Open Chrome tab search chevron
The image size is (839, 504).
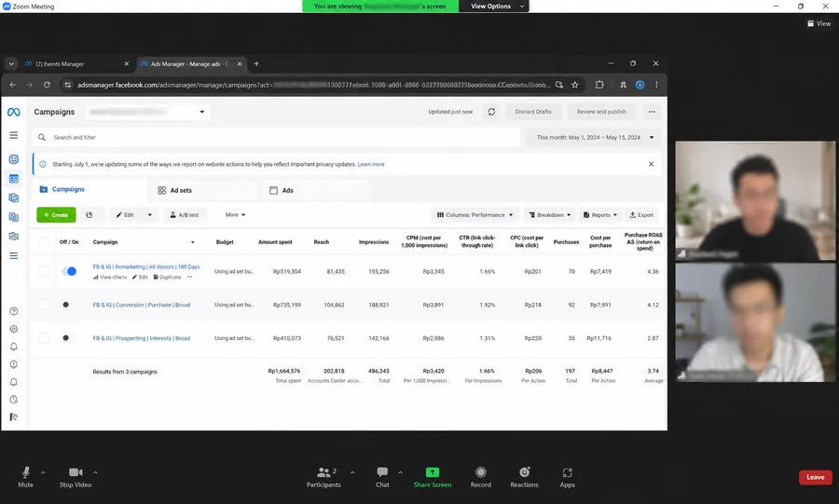[11, 63]
